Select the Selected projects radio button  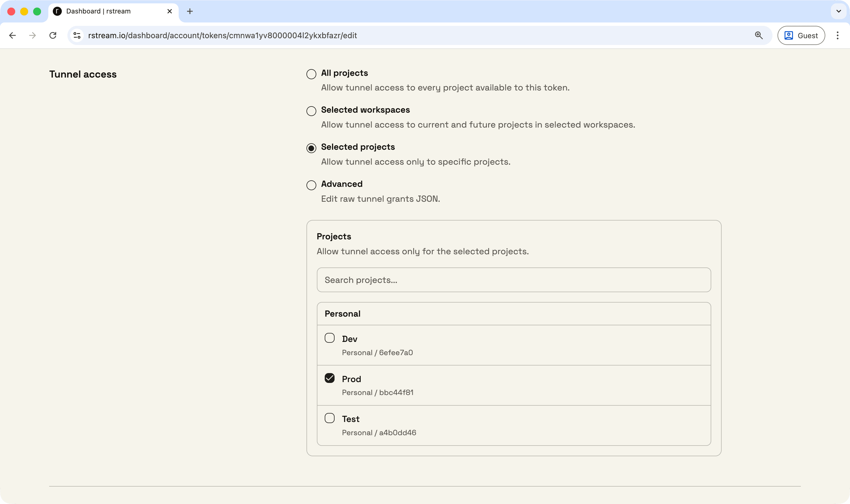311,148
